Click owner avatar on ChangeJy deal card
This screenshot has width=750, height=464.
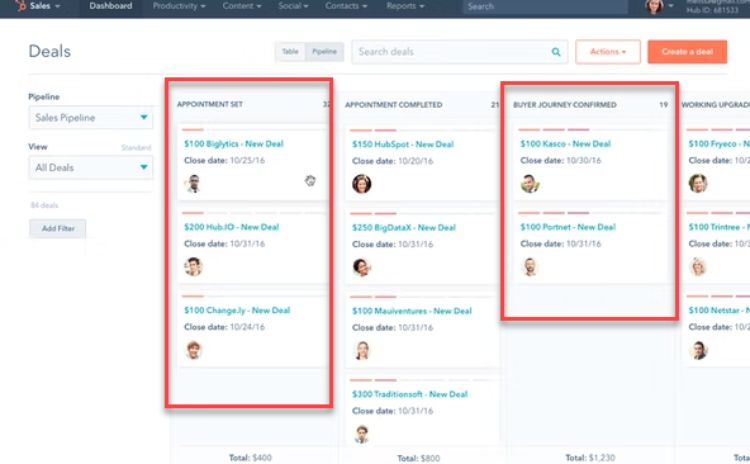(x=193, y=350)
